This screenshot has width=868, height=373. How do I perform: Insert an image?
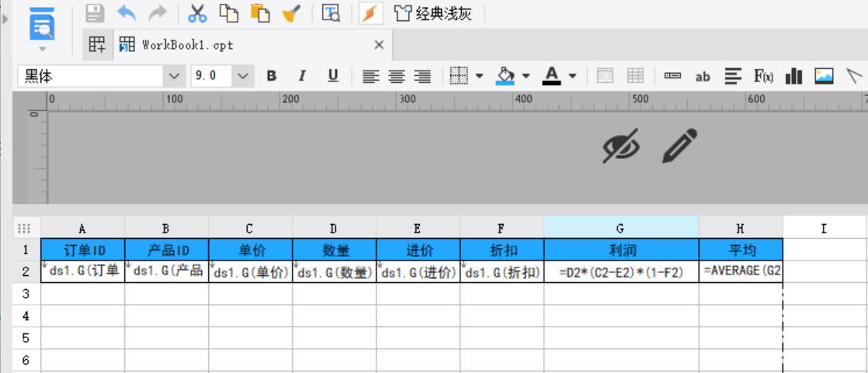tap(825, 76)
